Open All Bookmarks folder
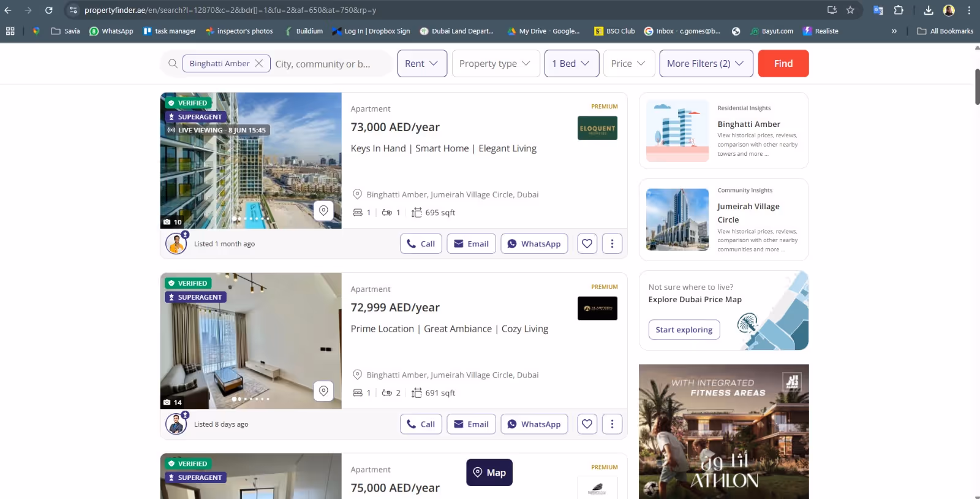 pos(945,31)
